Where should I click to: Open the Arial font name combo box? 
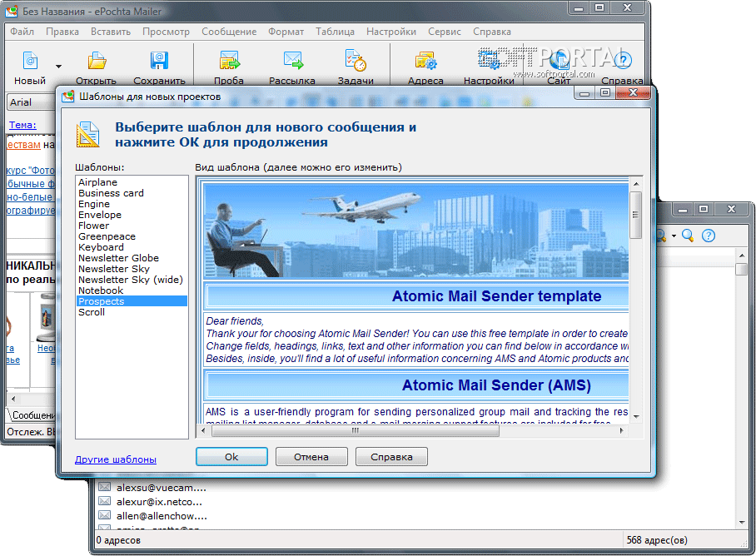(x=32, y=102)
